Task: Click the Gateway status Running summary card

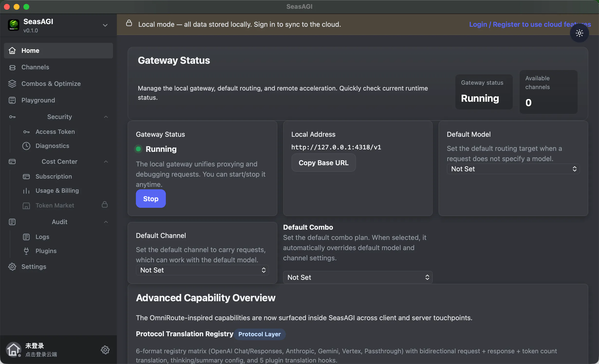Action: click(484, 92)
